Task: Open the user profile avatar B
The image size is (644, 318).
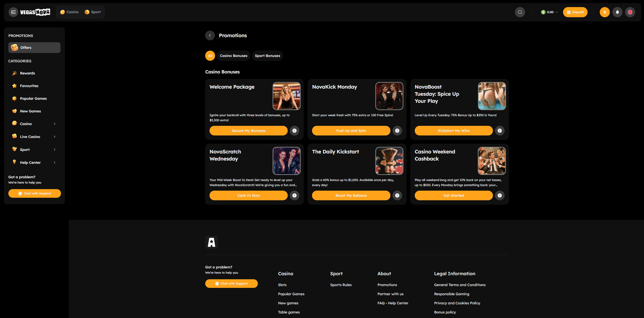Action: tap(605, 12)
